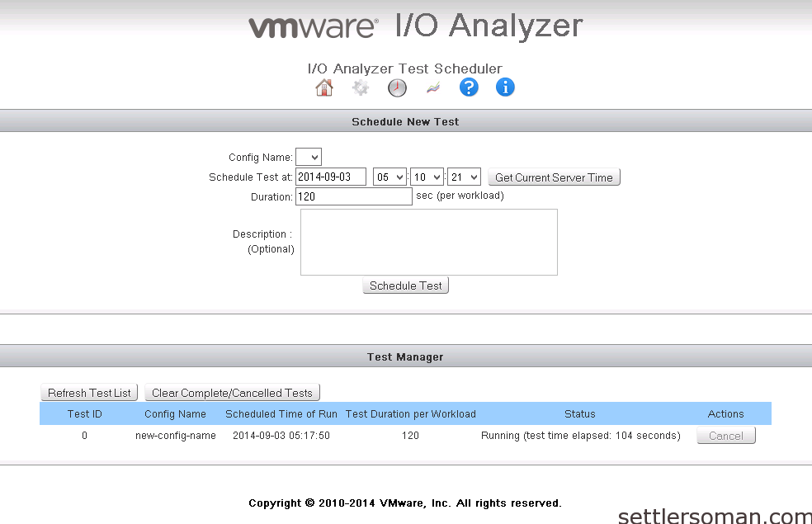Screen dimensions: 812x524
Task: Click the Schedule Test button
Action: click(x=405, y=286)
